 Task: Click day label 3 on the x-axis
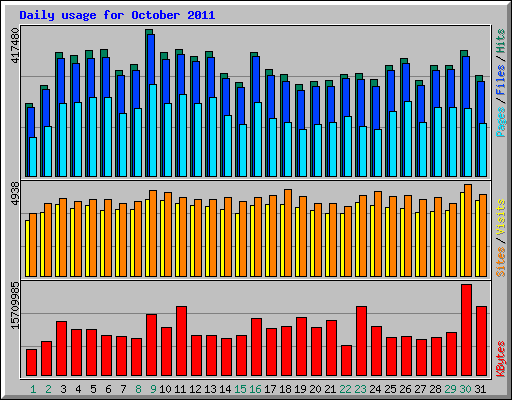tap(63, 389)
